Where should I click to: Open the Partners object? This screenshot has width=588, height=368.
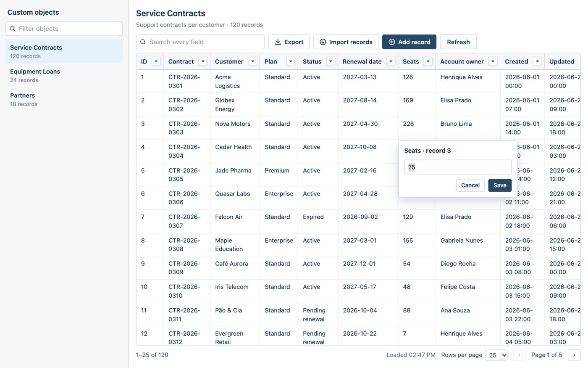pyautogui.click(x=64, y=99)
